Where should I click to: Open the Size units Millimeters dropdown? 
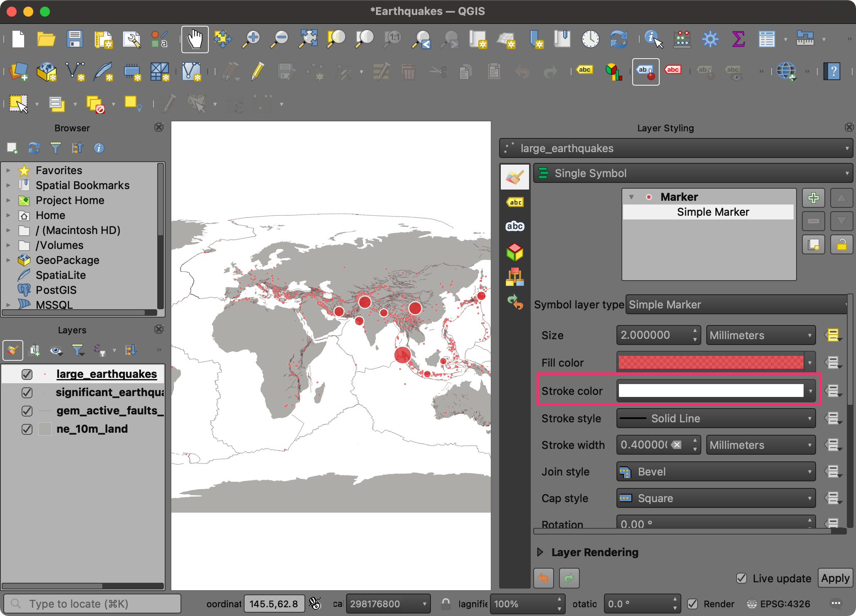(761, 335)
